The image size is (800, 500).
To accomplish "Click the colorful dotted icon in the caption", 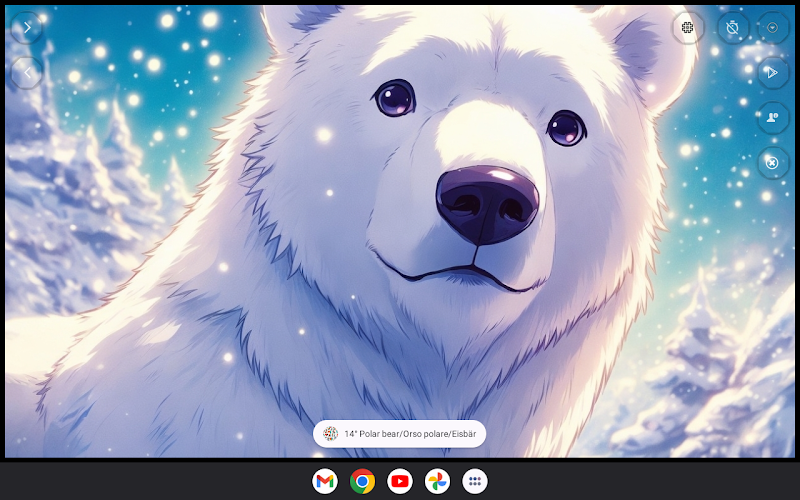I will point(331,434).
